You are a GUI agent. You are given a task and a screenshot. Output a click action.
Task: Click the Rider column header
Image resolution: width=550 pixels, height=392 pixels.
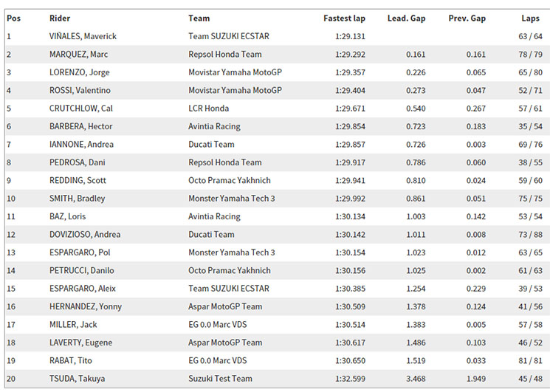coord(60,18)
